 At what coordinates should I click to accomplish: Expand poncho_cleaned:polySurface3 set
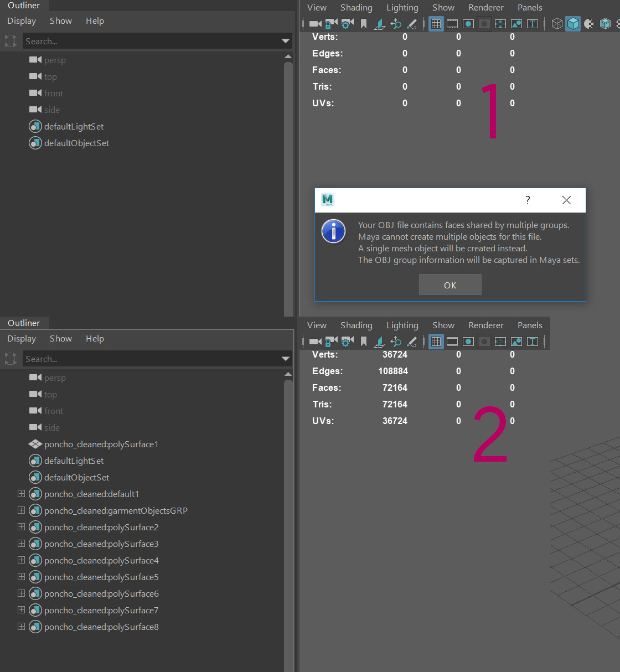coord(21,543)
